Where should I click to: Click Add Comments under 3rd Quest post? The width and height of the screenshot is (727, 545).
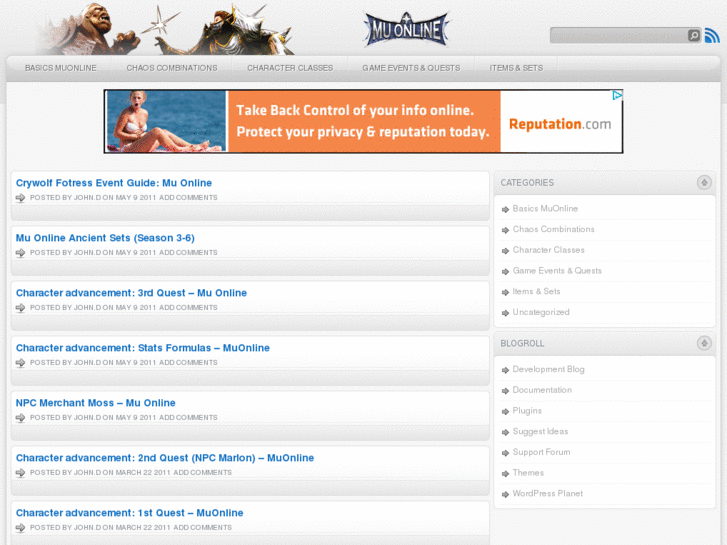click(x=188, y=308)
